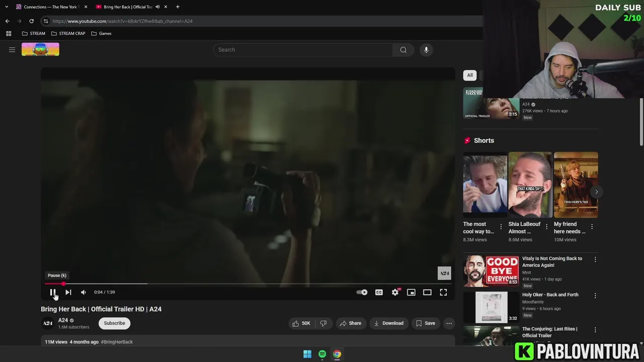This screenshot has width=644, height=362.
Task: Close the Connections browser tab
Action: 86,7
